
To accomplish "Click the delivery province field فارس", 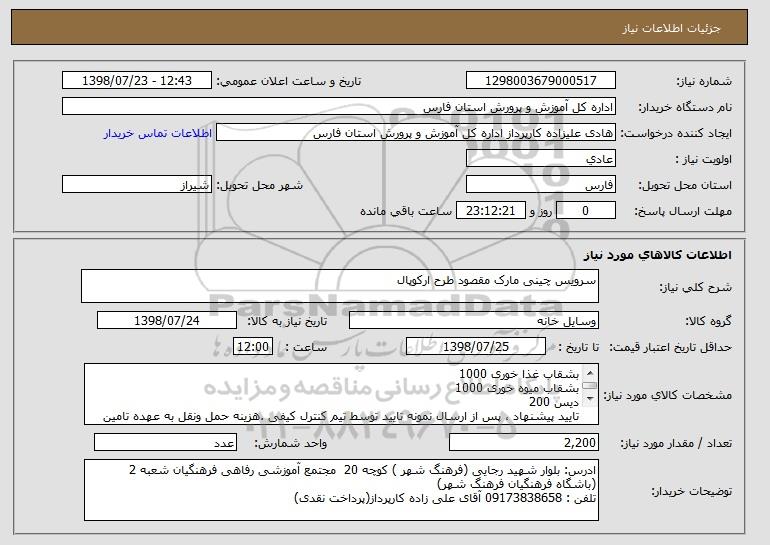I will pyautogui.click(x=541, y=185).
